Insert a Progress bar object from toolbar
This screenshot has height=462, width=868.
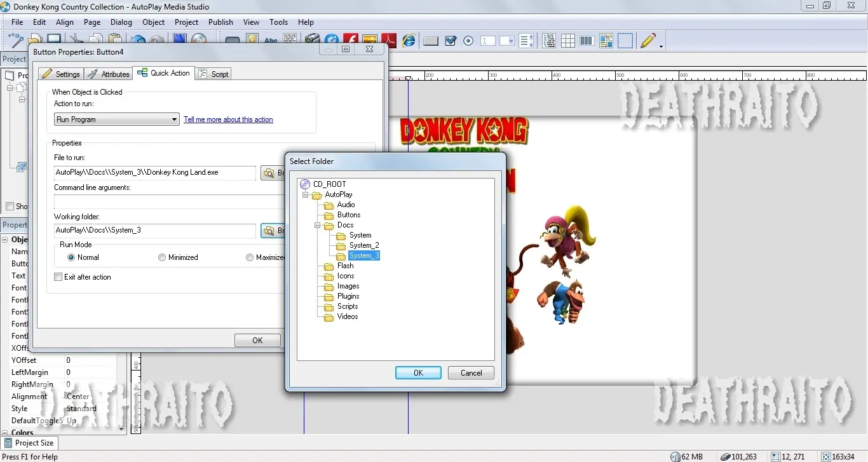tap(587, 41)
